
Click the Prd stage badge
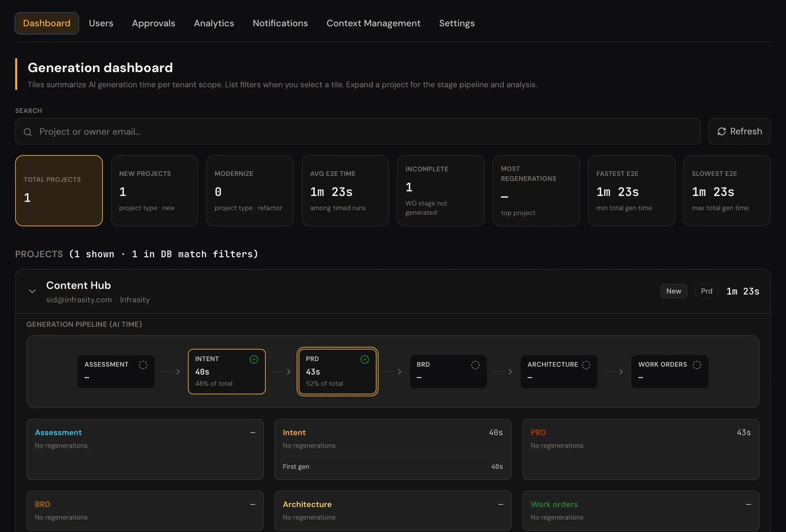pos(707,291)
